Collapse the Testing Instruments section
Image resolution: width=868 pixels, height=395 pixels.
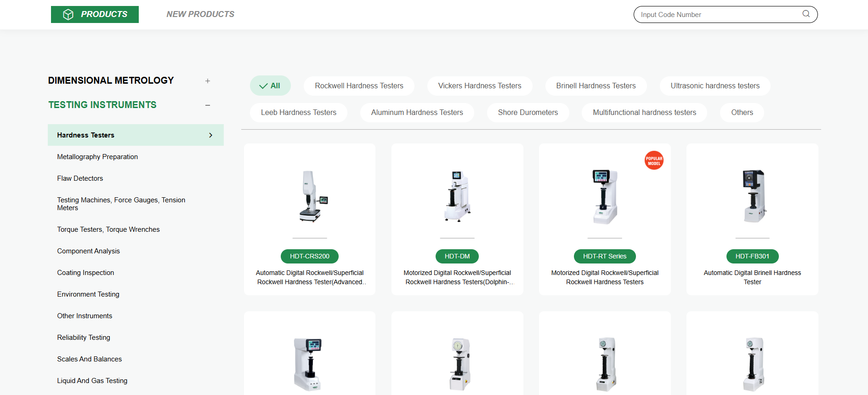point(208,105)
